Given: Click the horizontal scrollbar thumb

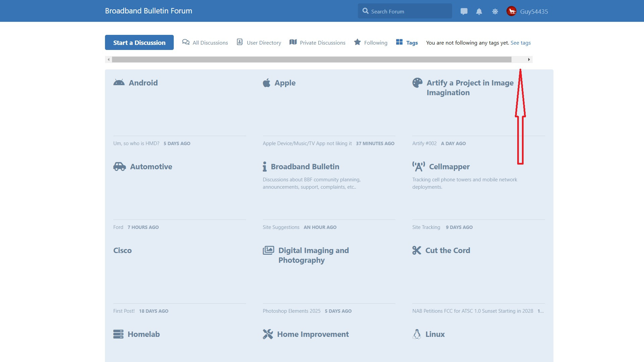Looking at the screenshot, I should point(312,60).
